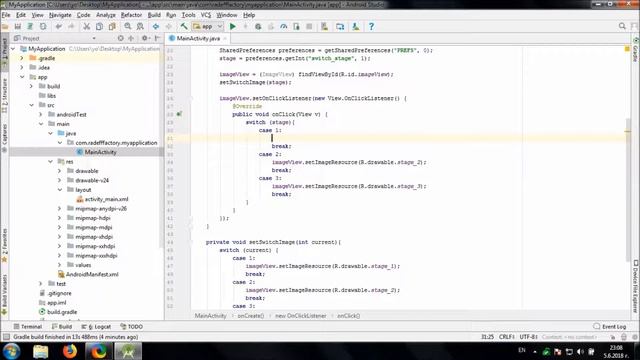
Task: Select build.gradle in project tree
Action: pos(58,312)
